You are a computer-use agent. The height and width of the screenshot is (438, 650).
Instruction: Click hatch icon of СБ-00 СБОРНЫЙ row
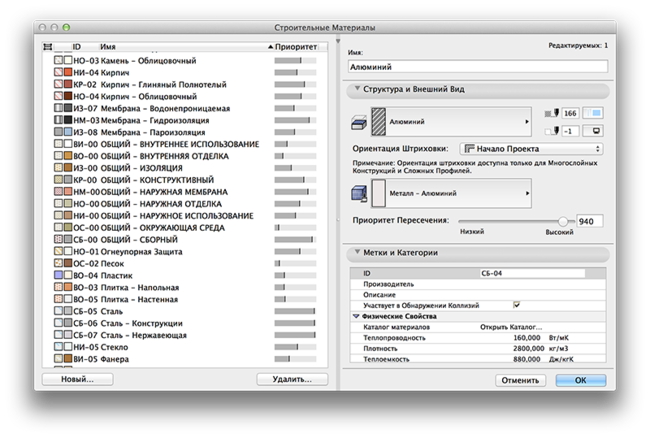click(x=58, y=240)
